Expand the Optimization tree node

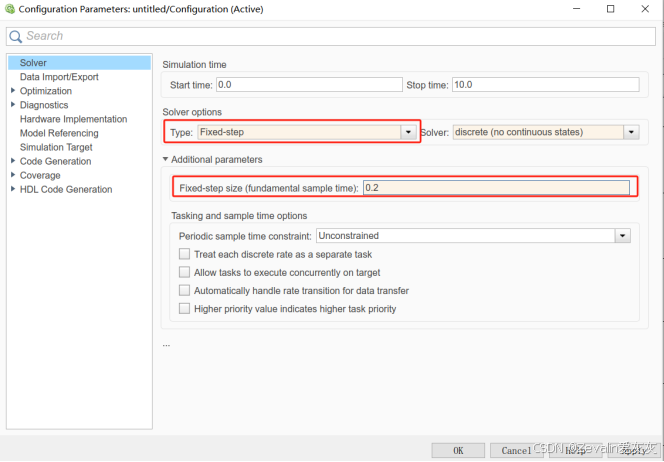click(x=12, y=91)
